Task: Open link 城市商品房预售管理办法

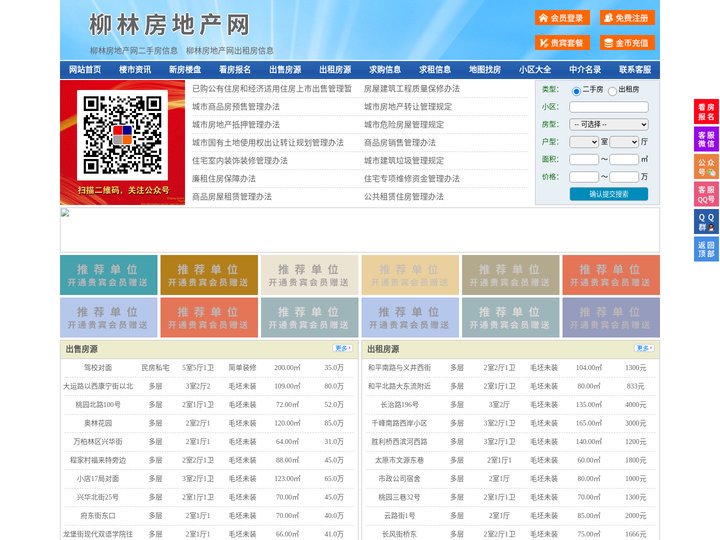Action: 236,107
